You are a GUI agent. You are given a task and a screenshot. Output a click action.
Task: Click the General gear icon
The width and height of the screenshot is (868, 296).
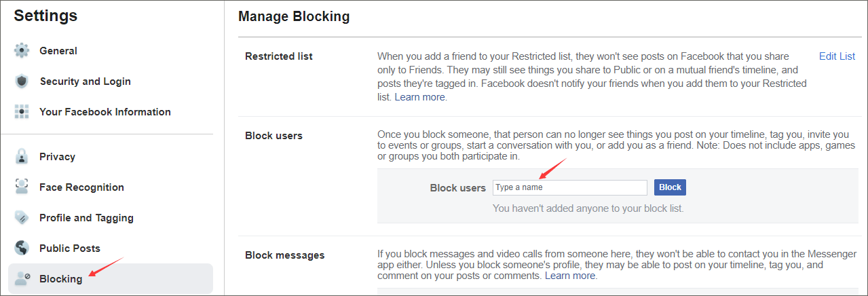coord(22,51)
